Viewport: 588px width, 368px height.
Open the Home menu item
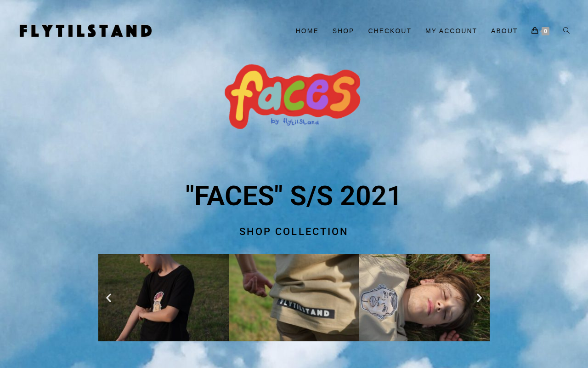(307, 31)
